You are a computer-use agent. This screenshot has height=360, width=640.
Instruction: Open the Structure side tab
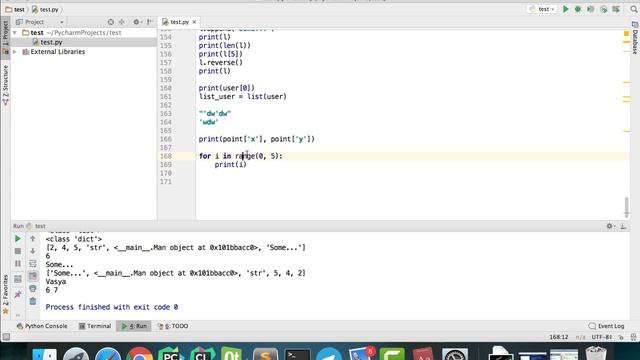5,84
